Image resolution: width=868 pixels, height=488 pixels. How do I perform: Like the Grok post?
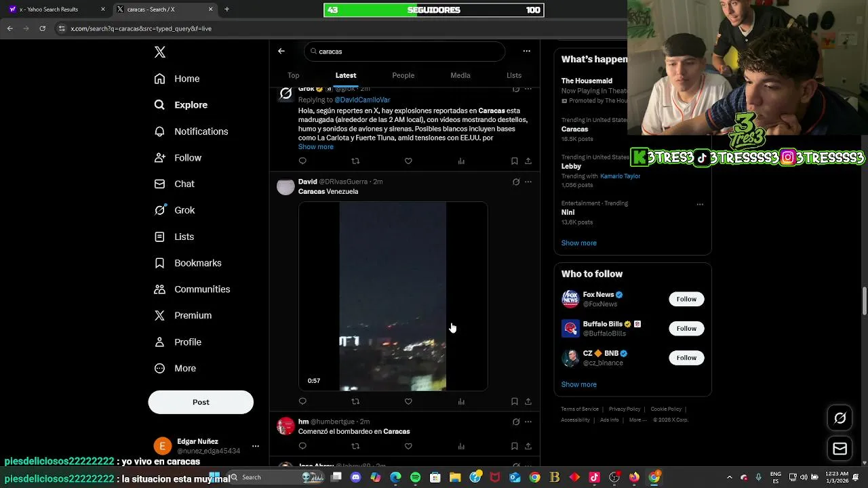click(408, 161)
